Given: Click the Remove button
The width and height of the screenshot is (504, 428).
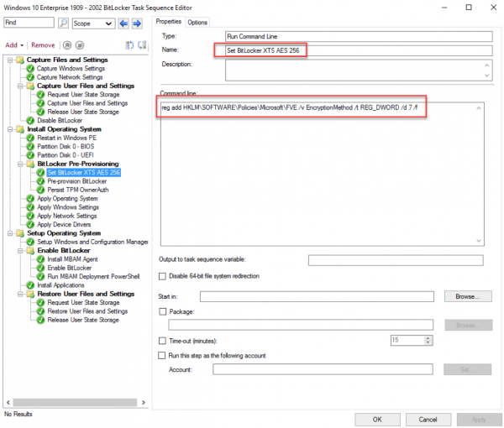Looking at the screenshot, I should (43, 45).
